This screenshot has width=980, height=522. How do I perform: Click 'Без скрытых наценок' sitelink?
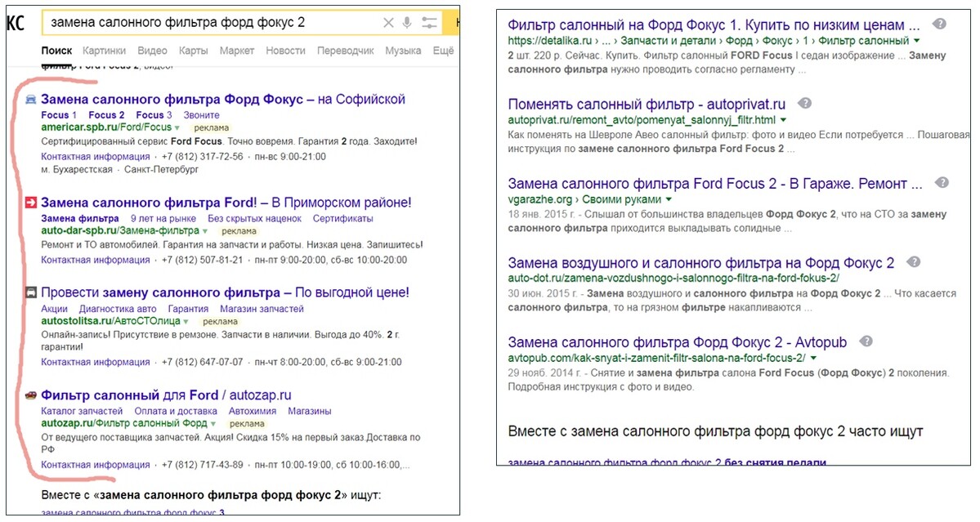pos(254,219)
